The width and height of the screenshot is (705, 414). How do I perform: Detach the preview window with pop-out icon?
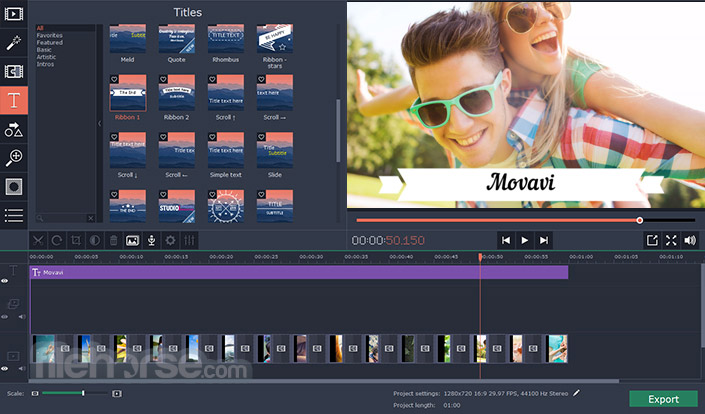[652, 240]
